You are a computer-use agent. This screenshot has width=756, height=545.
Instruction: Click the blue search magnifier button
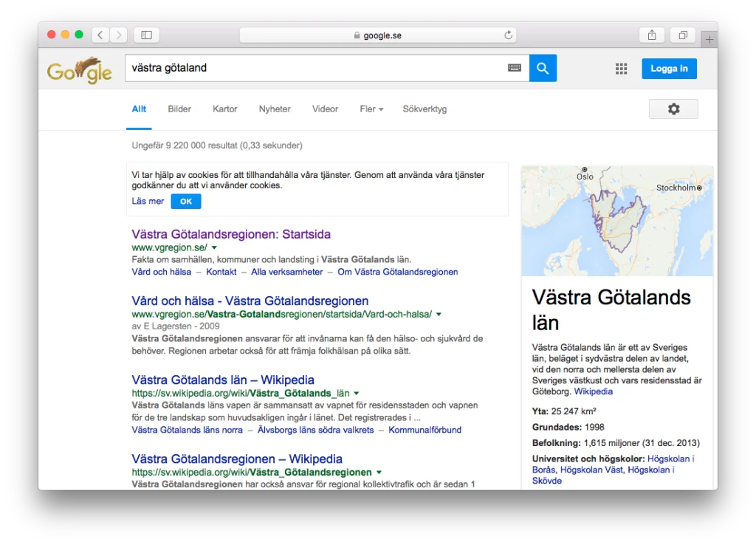coord(543,68)
